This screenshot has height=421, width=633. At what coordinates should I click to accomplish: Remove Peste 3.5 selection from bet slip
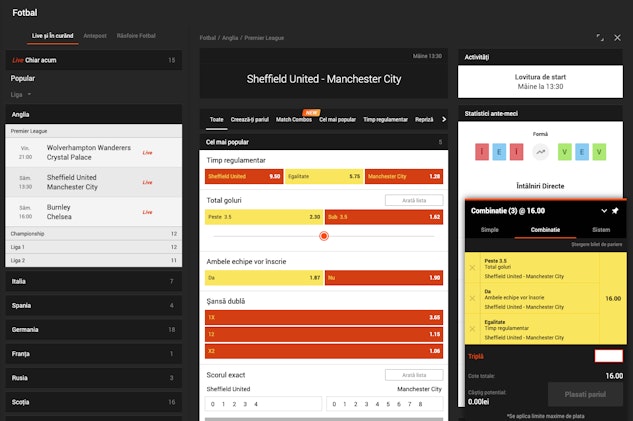(x=473, y=269)
